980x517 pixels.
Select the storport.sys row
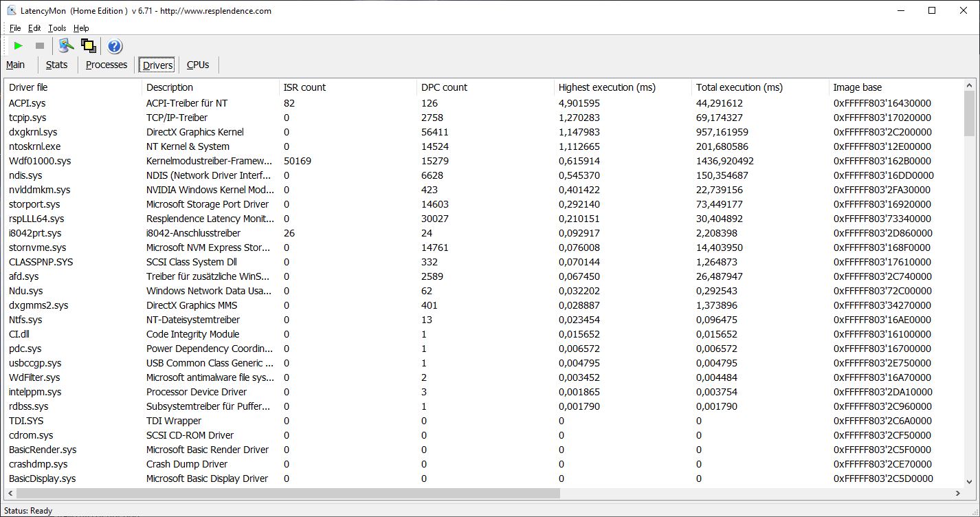click(x=484, y=204)
